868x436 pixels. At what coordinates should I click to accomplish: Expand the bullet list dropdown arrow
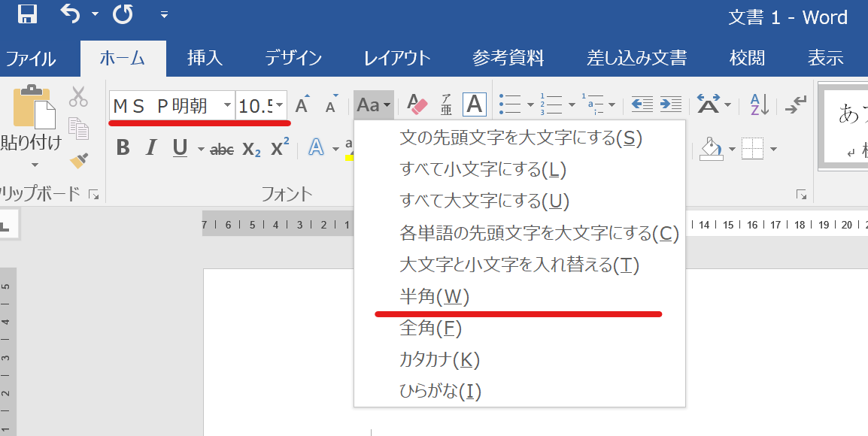(x=530, y=105)
